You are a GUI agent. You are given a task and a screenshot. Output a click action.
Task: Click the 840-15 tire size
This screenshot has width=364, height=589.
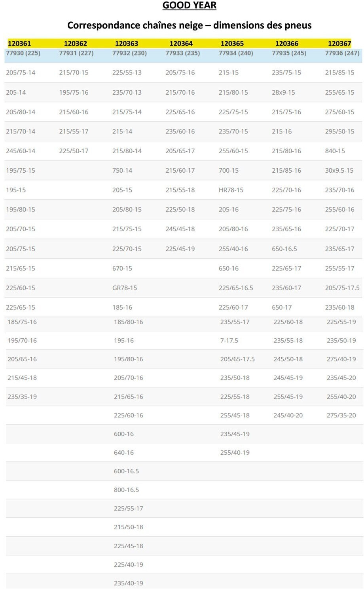tap(335, 151)
